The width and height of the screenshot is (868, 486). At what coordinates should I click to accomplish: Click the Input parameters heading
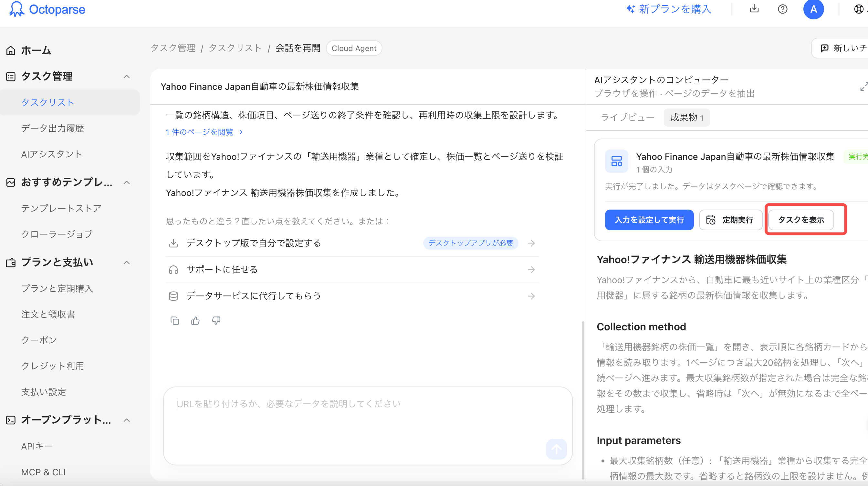(639, 440)
